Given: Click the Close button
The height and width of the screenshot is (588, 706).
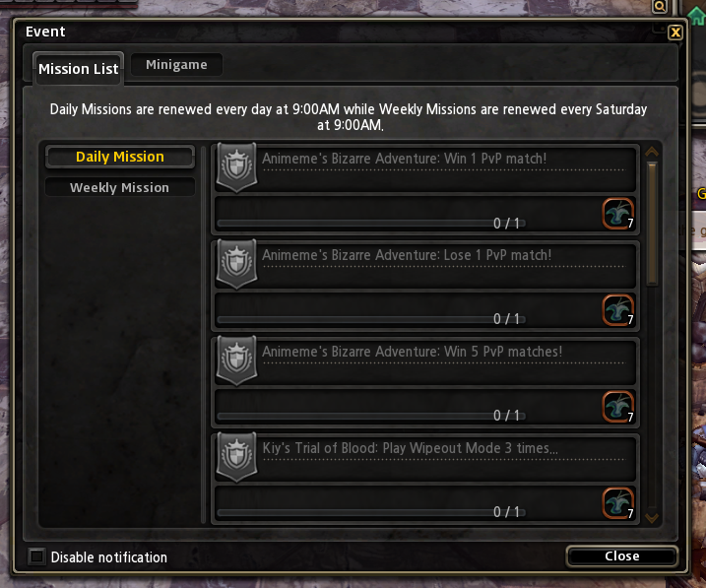Looking at the screenshot, I should pos(621,556).
